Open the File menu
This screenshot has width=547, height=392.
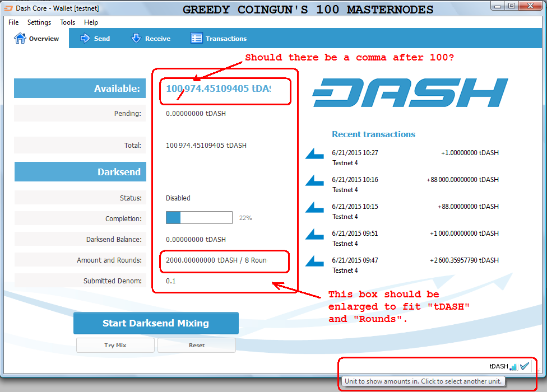pos(13,22)
